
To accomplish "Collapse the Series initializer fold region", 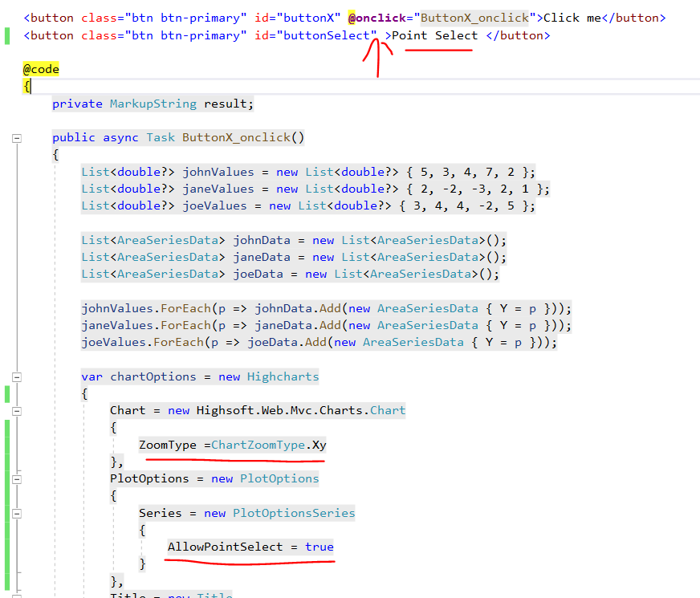I will (16, 512).
